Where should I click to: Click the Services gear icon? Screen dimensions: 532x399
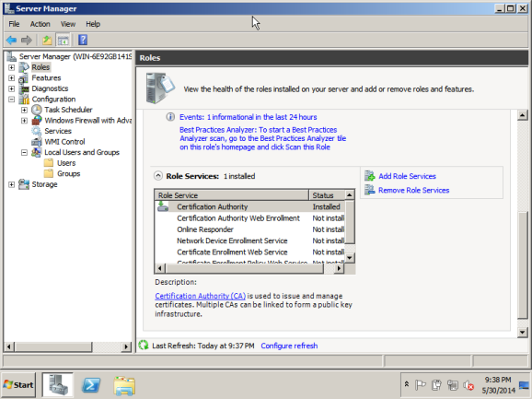[37, 131]
